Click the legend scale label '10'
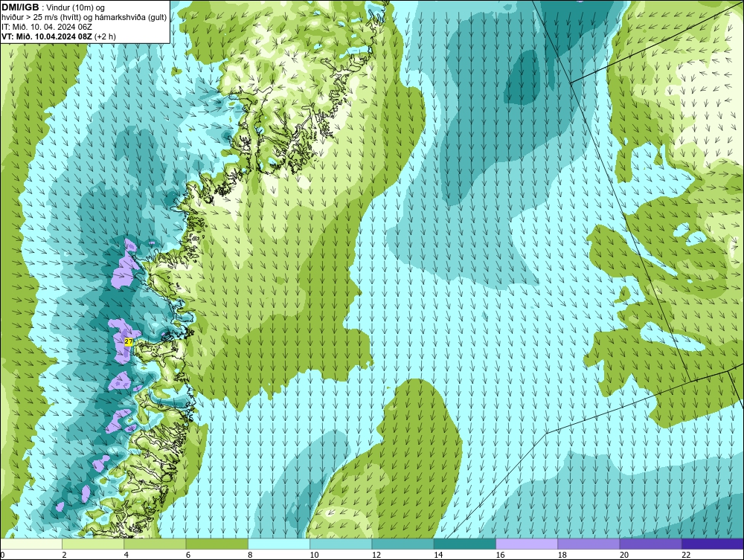The height and width of the screenshot is (560, 744). coord(314,556)
